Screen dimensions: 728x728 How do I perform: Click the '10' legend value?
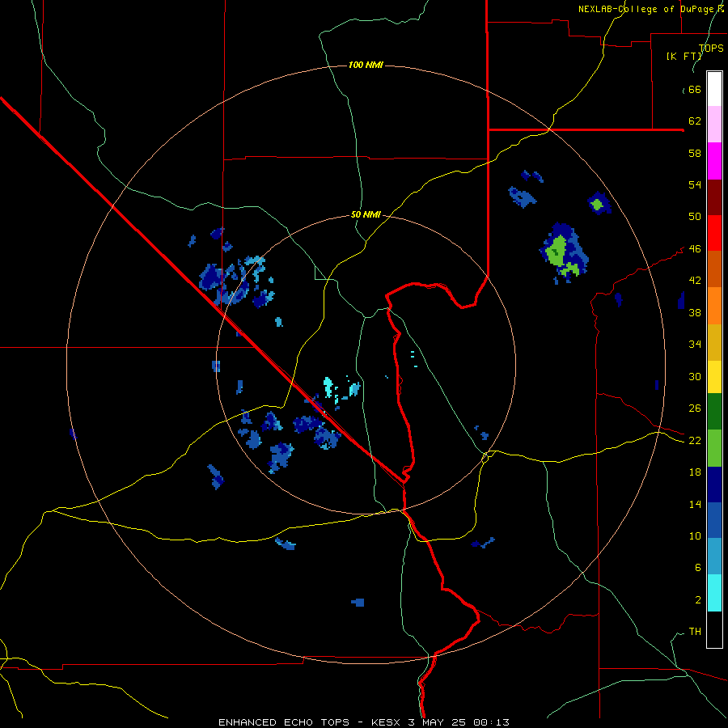pos(695,536)
